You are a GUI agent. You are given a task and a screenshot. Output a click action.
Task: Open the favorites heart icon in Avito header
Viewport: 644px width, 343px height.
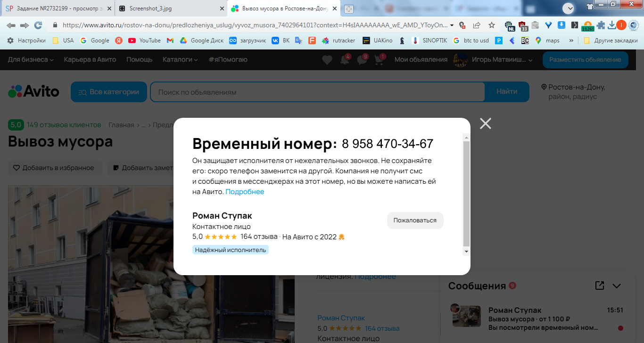coord(327,60)
